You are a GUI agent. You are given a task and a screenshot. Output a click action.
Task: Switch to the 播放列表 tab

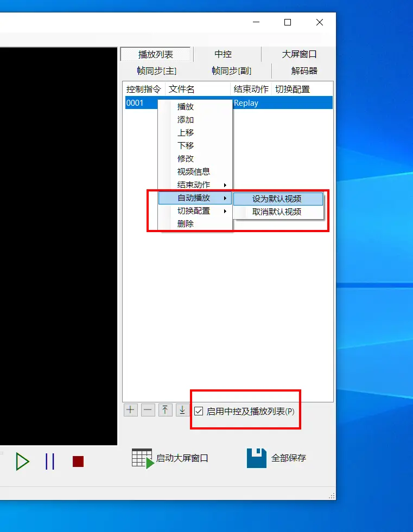[156, 54]
